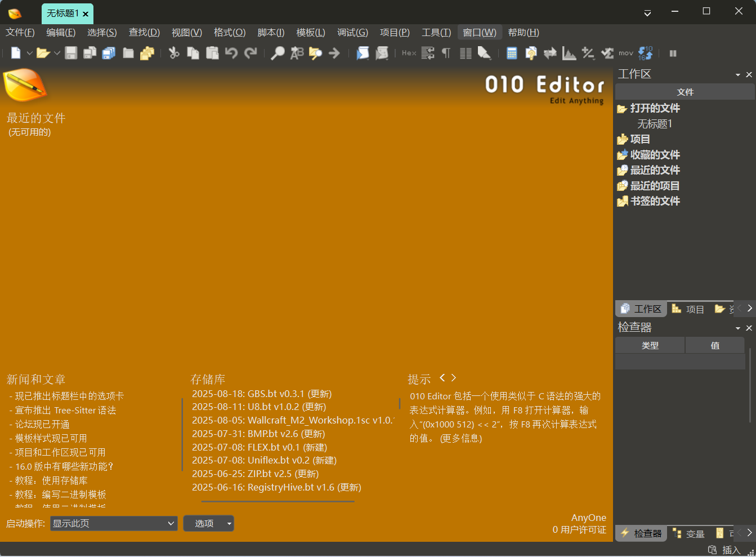Toggle Hex edit mode button
The image size is (756, 557).
409,53
